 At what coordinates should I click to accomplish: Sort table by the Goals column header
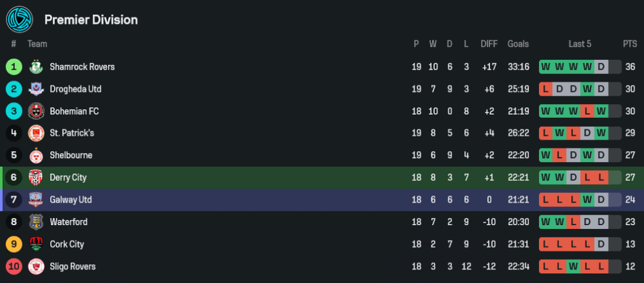coord(518,44)
